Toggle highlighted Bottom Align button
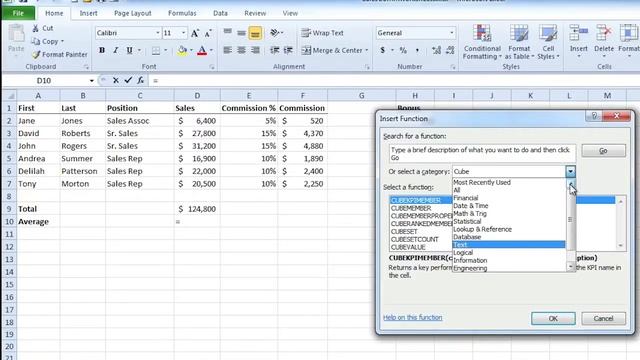 click(x=255, y=33)
